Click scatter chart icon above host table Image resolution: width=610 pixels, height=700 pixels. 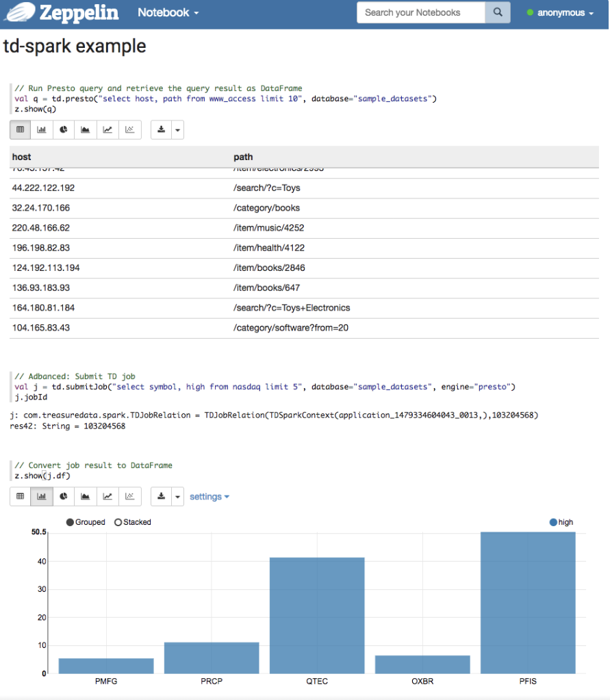pyautogui.click(x=129, y=129)
